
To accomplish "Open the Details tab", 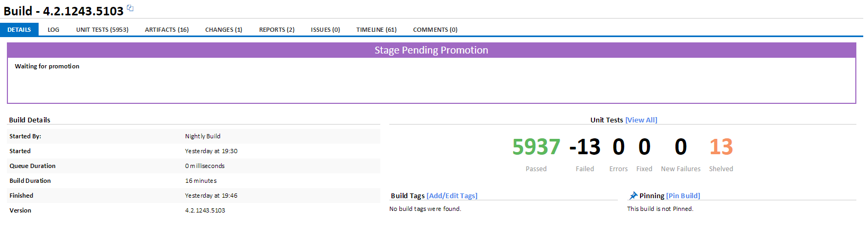I will point(19,30).
